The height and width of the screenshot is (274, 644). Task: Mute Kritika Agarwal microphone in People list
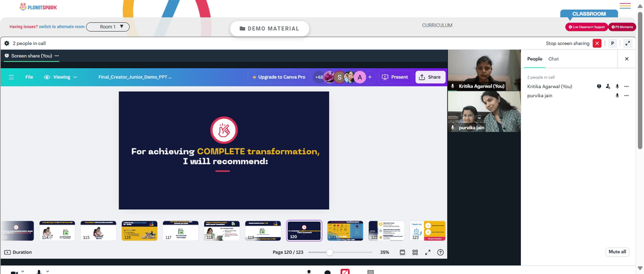pos(617,87)
